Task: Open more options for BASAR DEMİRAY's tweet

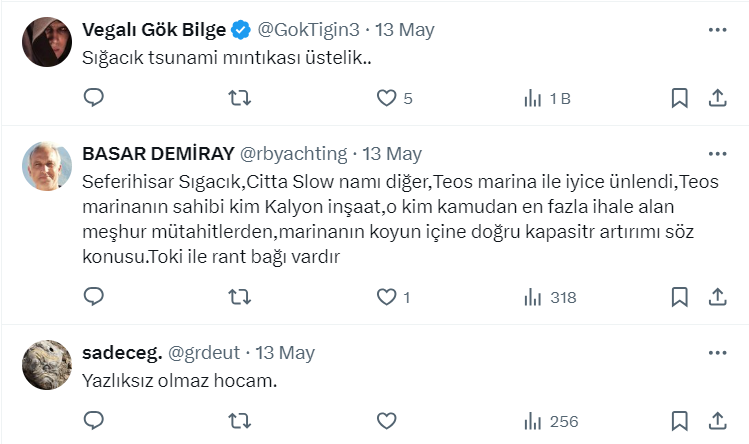Action: [x=716, y=154]
